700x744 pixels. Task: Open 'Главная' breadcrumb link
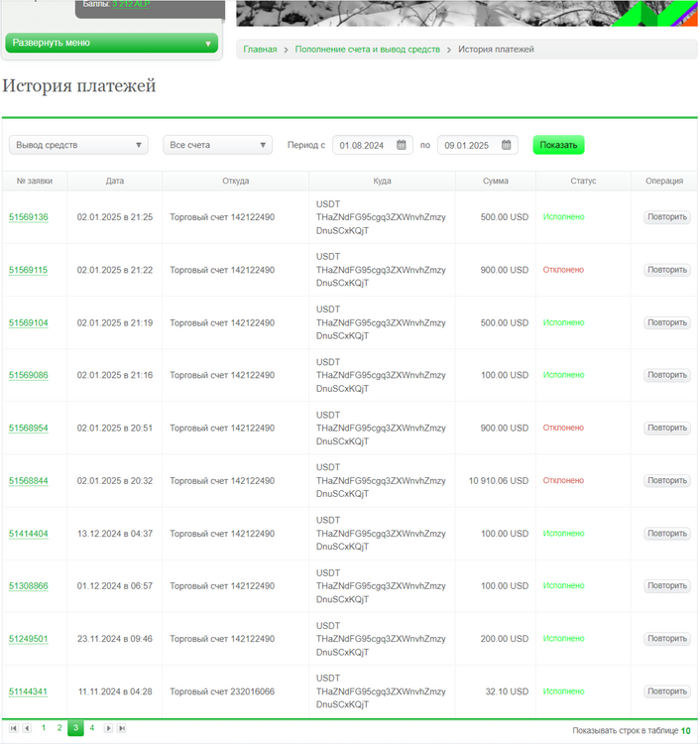click(x=260, y=50)
